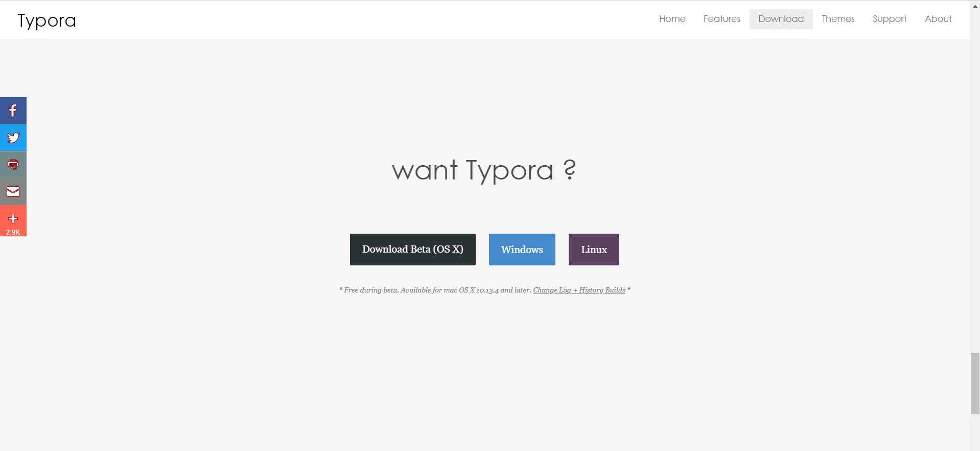Tweet the page via the Twitter icon
Screen dimensions: 980x451
click(13, 138)
